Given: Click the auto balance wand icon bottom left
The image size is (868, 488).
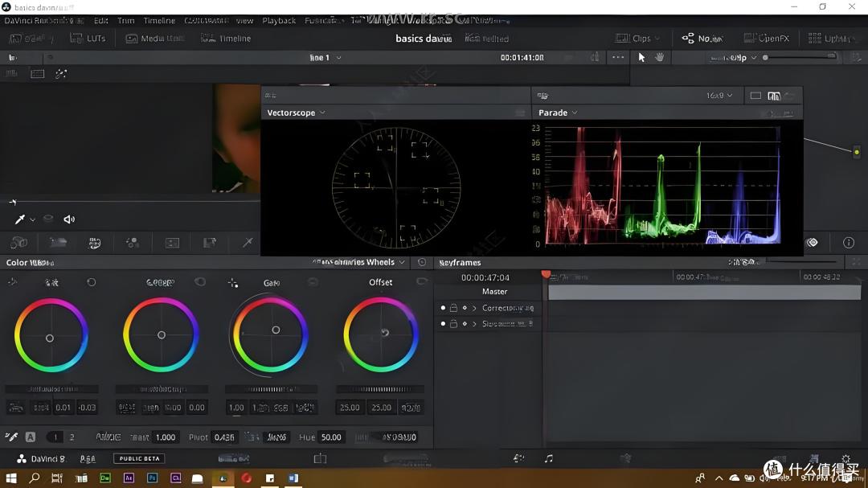Looking at the screenshot, I should pos(11,437).
